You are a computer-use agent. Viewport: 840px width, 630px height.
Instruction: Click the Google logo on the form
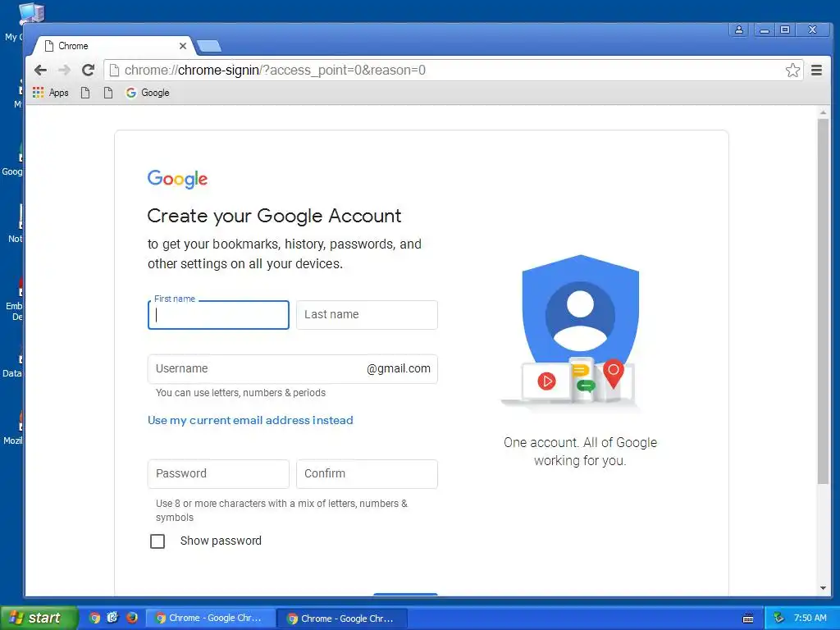(177, 179)
